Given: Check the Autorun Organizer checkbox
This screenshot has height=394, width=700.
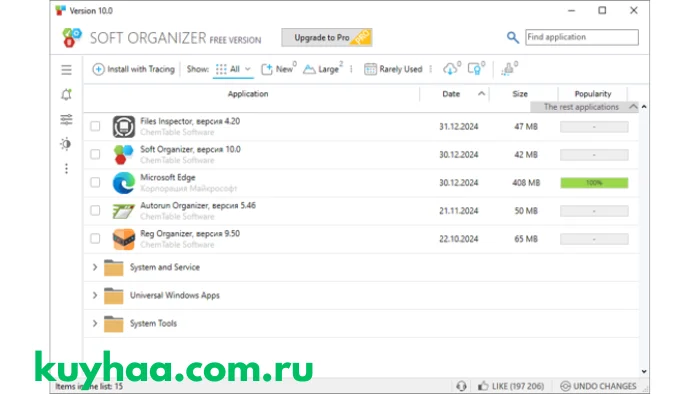Looking at the screenshot, I should (x=95, y=211).
